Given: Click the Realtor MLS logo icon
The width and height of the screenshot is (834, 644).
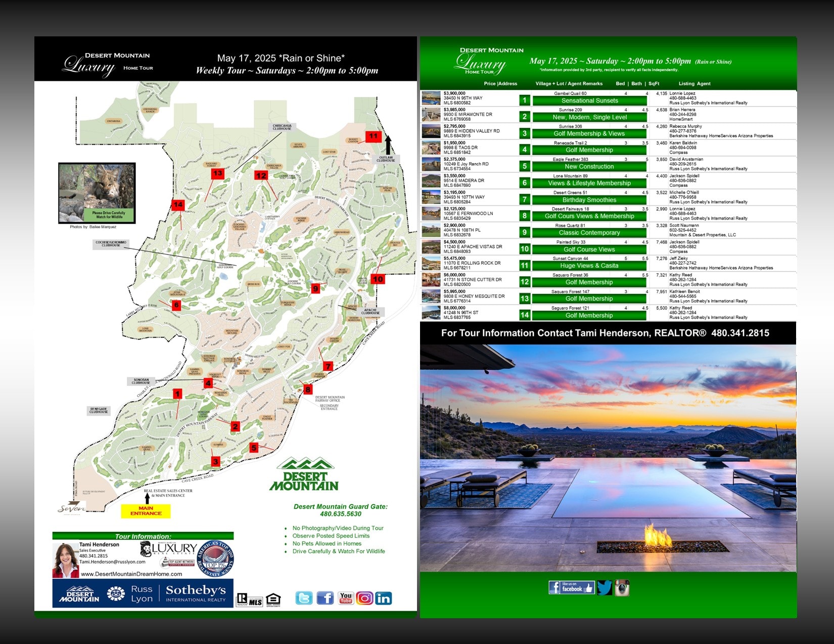Looking at the screenshot, I should [x=250, y=600].
